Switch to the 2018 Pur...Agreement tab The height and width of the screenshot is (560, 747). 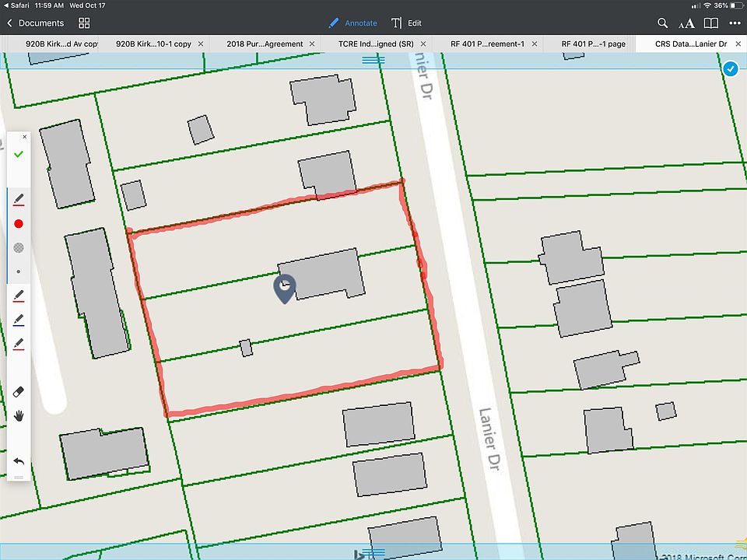click(265, 44)
